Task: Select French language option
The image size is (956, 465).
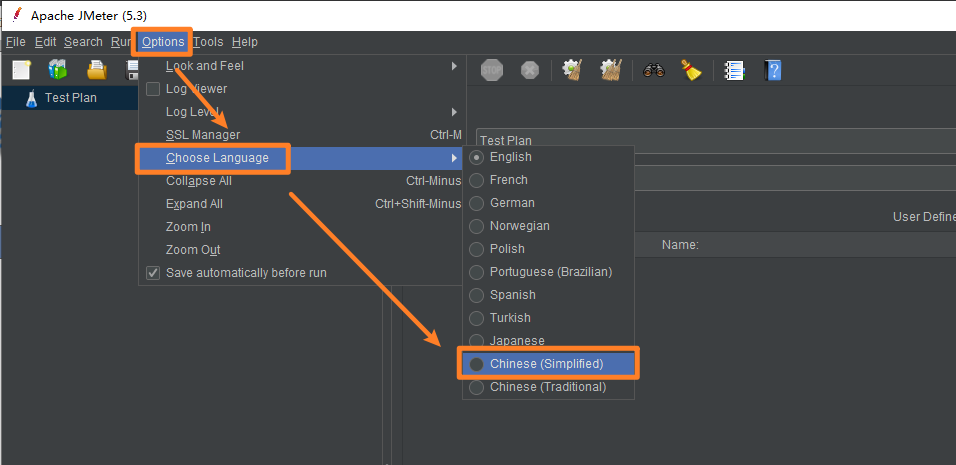Action: [x=549, y=180]
